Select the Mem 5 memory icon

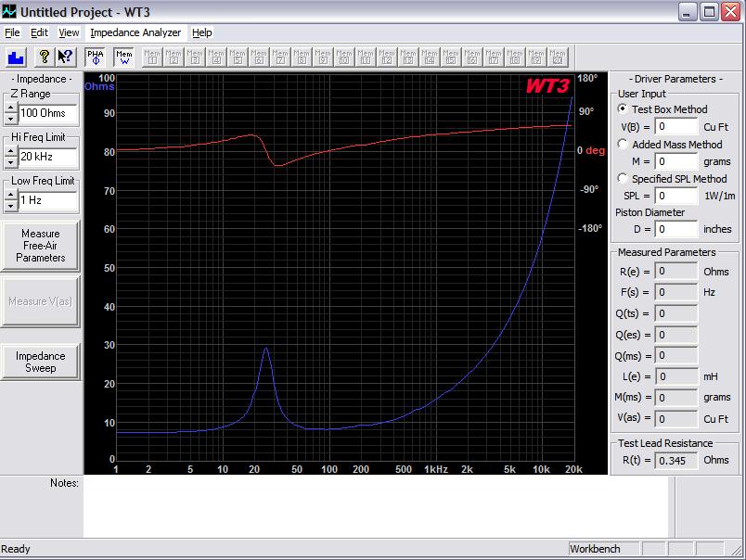[x=238, y=57]
